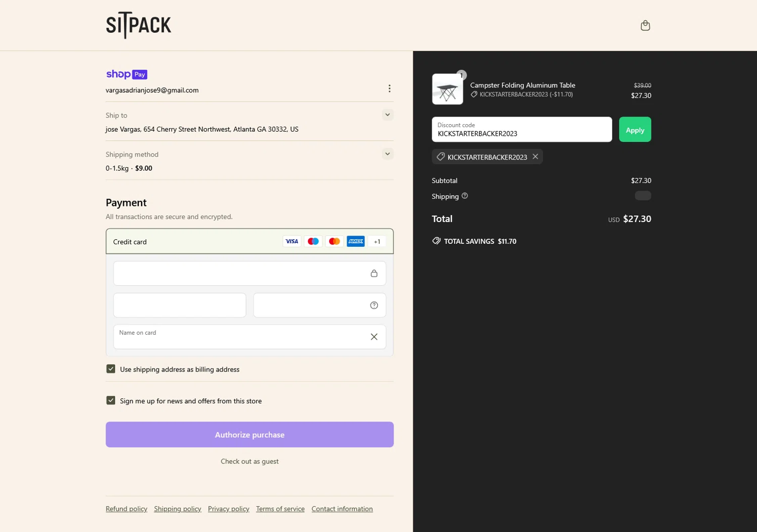
Task: Apply the discount code
Action: tap(635, 130)
